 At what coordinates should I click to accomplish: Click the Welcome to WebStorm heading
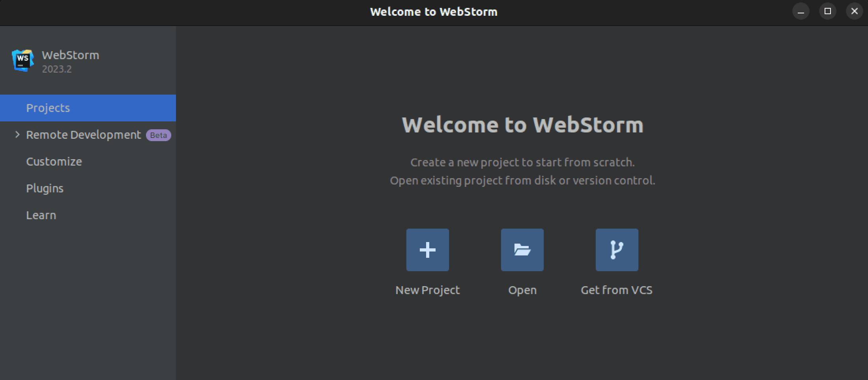tap(523, 125)
